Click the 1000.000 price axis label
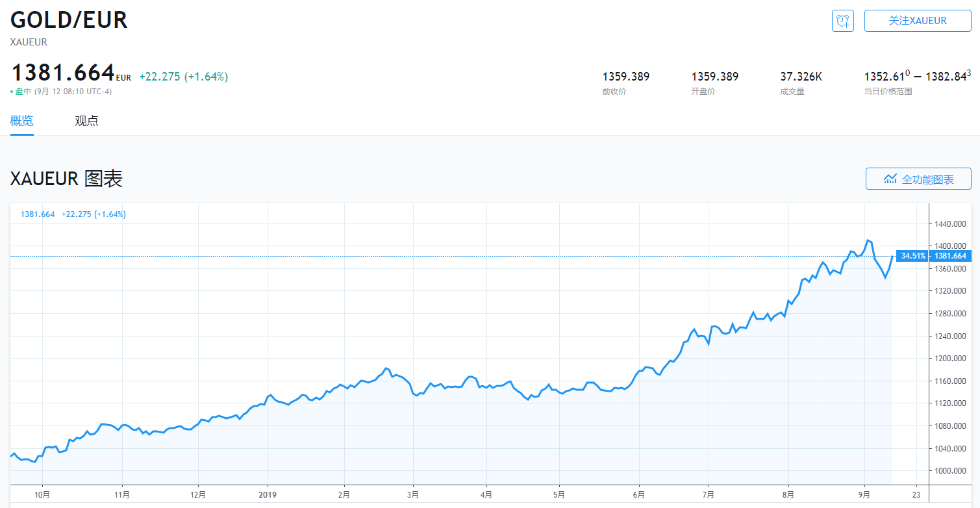The width and height of the screenshot is (980, 508). tap(951, 470)
